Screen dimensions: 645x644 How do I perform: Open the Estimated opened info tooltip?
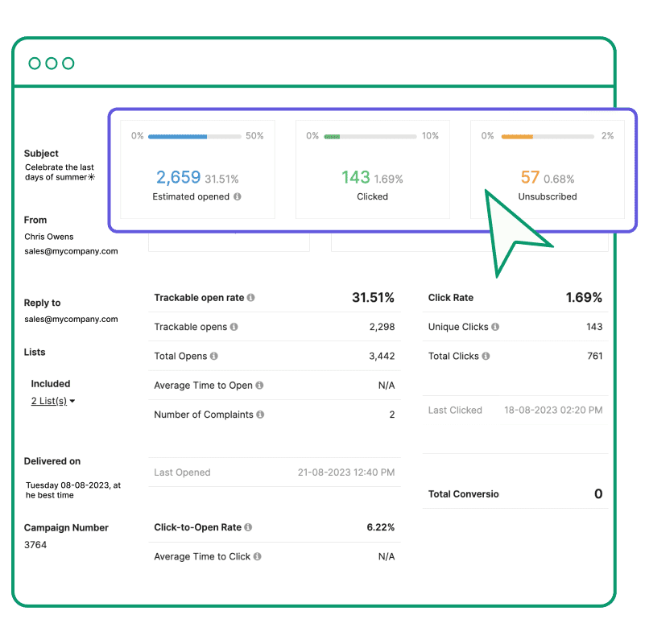click(239, 196)
